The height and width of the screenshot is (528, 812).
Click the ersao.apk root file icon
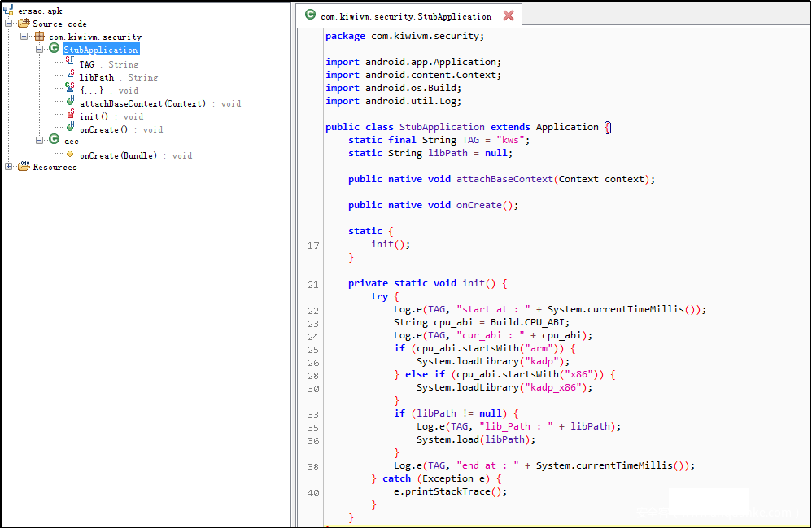pos(8,11)
